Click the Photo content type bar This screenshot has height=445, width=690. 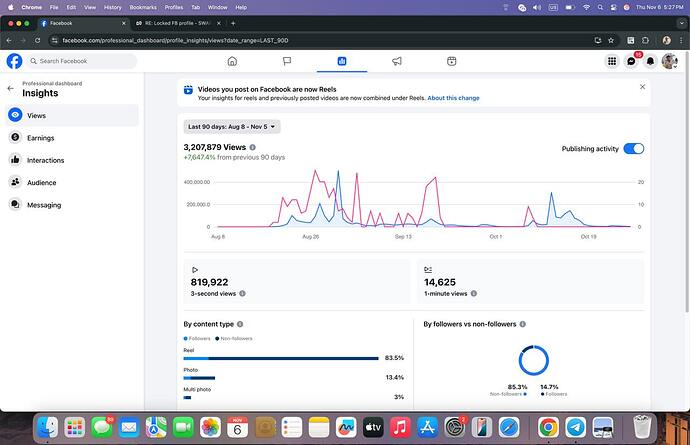click(x=199, y=378)
